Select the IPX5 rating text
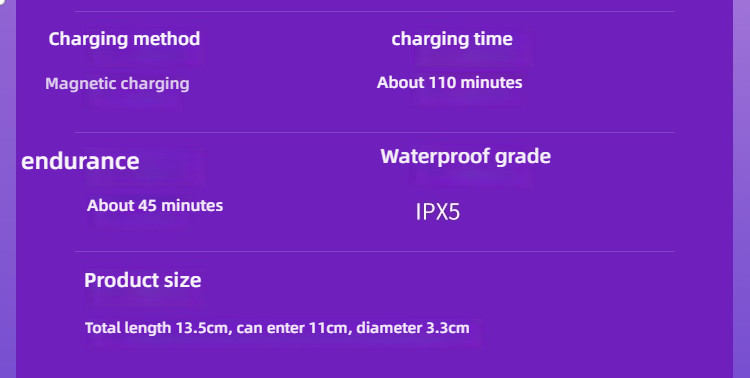 438,212
